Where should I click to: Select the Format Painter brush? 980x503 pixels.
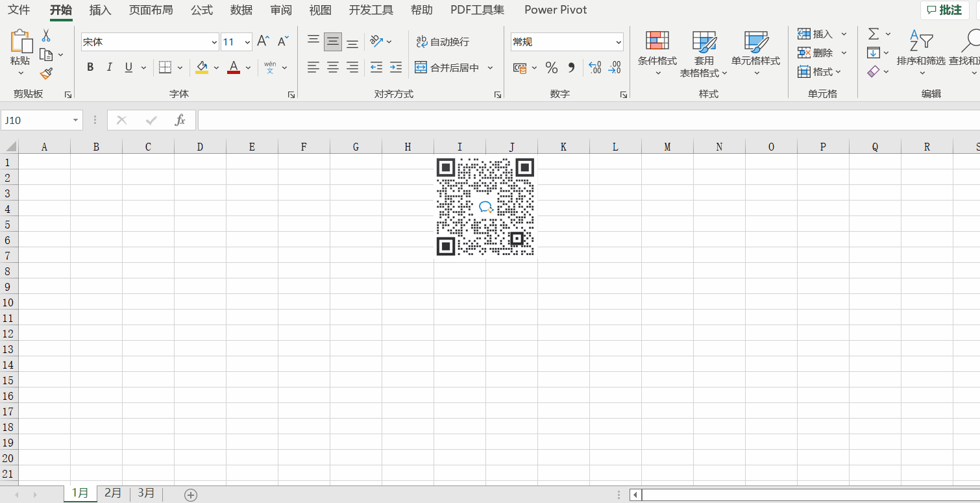pyautogui.click(x=46, y=74)
